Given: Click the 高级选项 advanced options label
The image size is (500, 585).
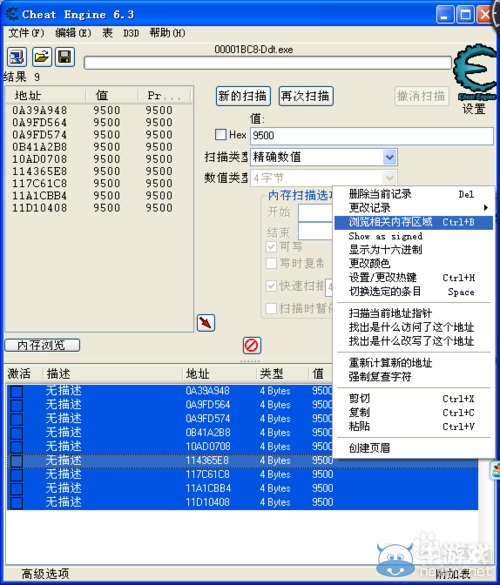Looking at the screenshot, I should (45, 573).
